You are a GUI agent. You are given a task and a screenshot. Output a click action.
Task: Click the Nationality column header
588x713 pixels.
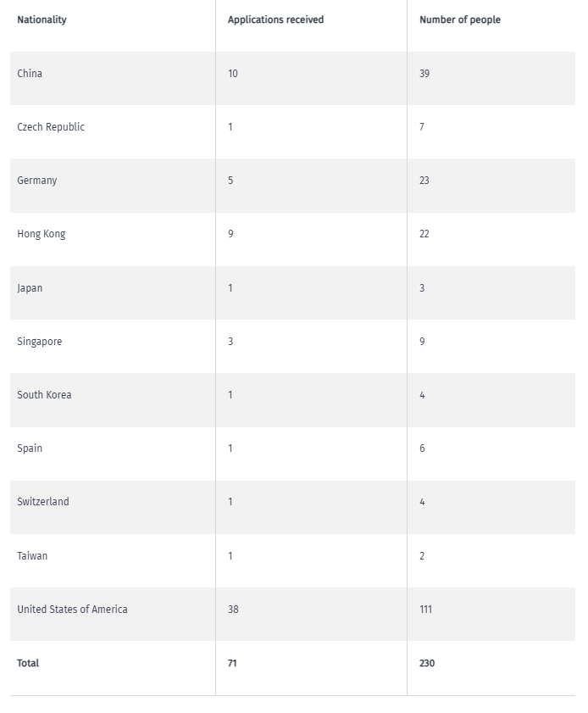[42, 19]
